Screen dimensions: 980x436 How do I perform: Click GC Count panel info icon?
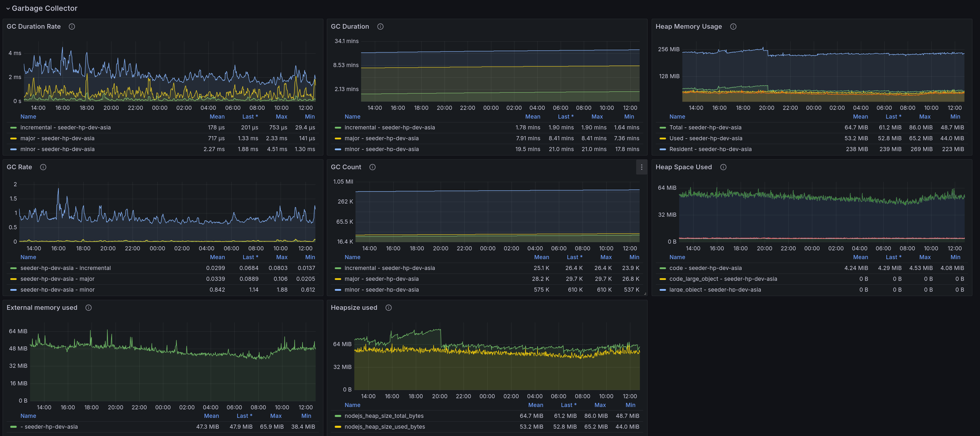point(373,167)
